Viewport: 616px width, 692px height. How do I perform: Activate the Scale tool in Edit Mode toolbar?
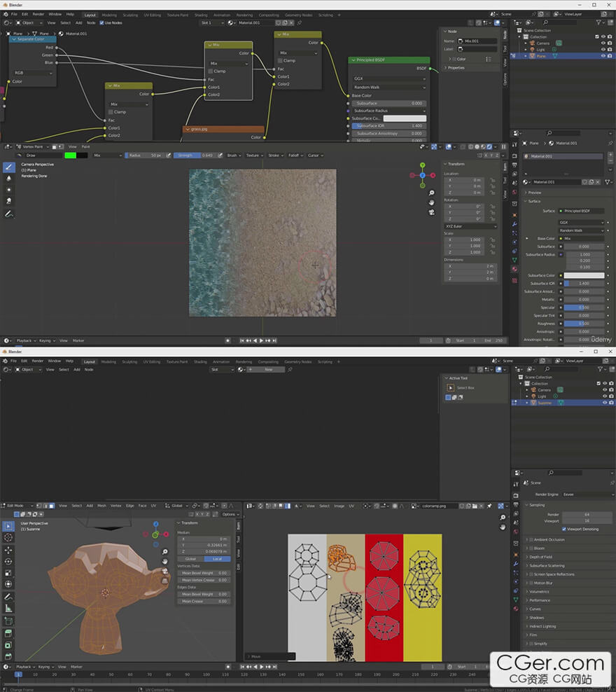8,573
